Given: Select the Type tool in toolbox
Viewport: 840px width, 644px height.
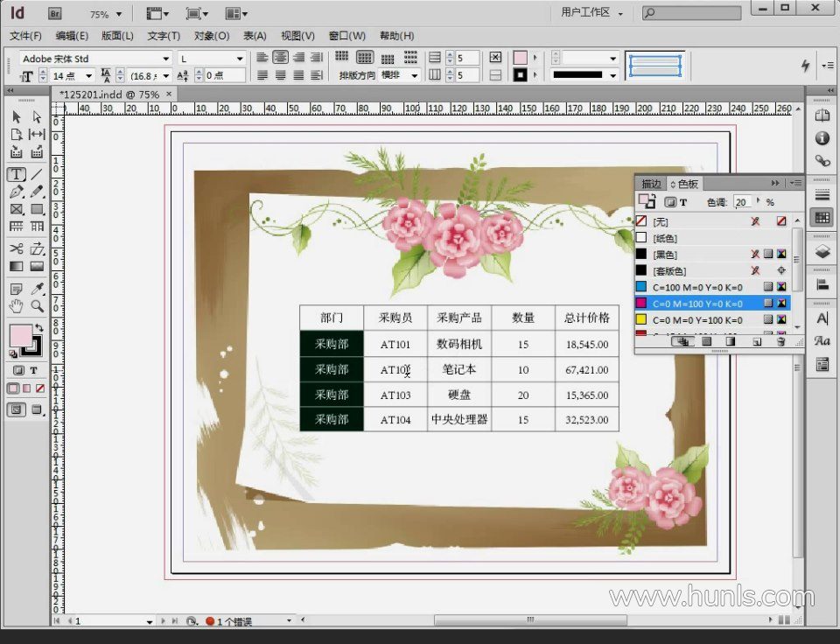Looking at the screenshot, I should (17, 175).
